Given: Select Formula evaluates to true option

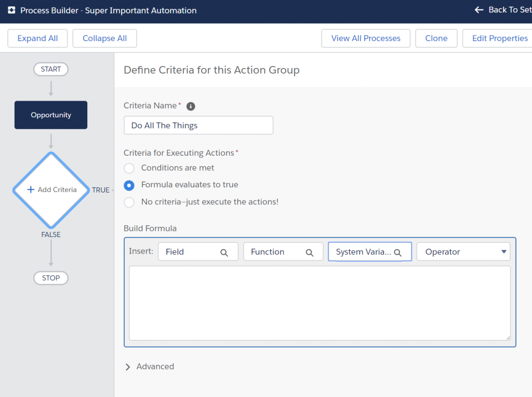Looking at the screenshot, I should point(129,185).
